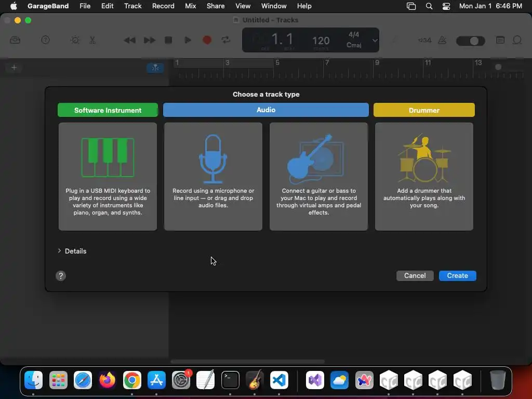Open the Loop Browser icon
Screen dimensions: 532x399
point(517,40)
